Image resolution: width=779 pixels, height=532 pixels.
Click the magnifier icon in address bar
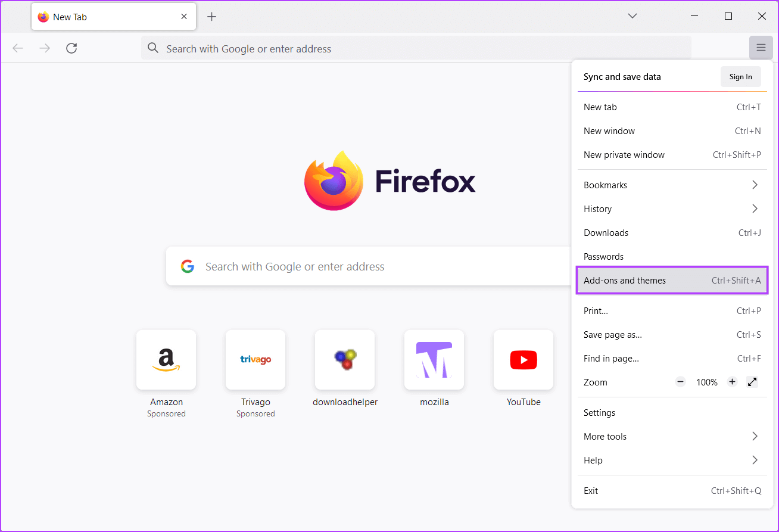(153, 48)
